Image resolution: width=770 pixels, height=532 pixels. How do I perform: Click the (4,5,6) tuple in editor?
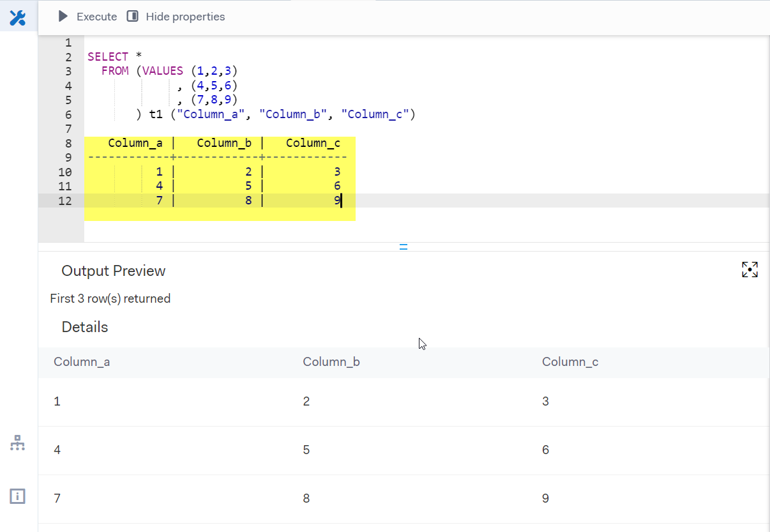point(214,86)
